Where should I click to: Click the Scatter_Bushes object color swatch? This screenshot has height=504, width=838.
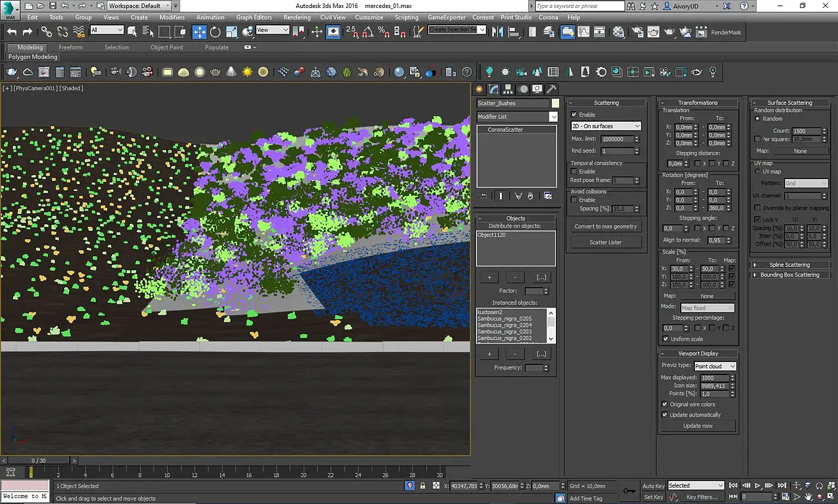(555, 103)
